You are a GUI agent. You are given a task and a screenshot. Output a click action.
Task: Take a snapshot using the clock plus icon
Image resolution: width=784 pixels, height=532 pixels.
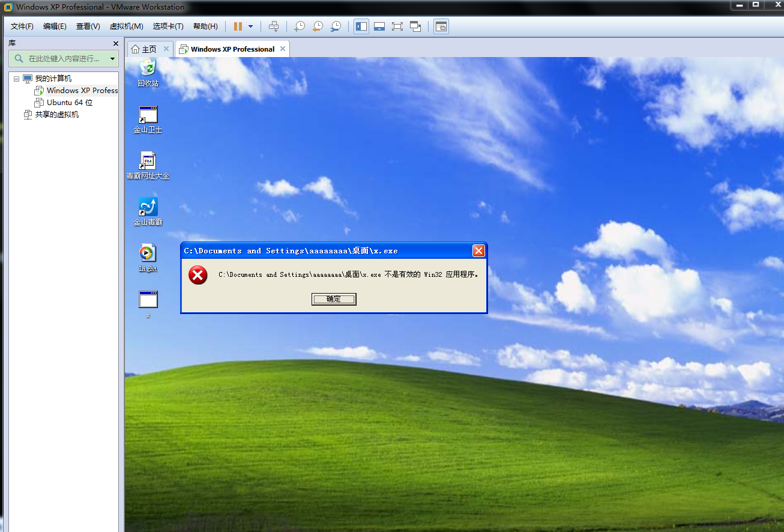(x=300, y=26)
